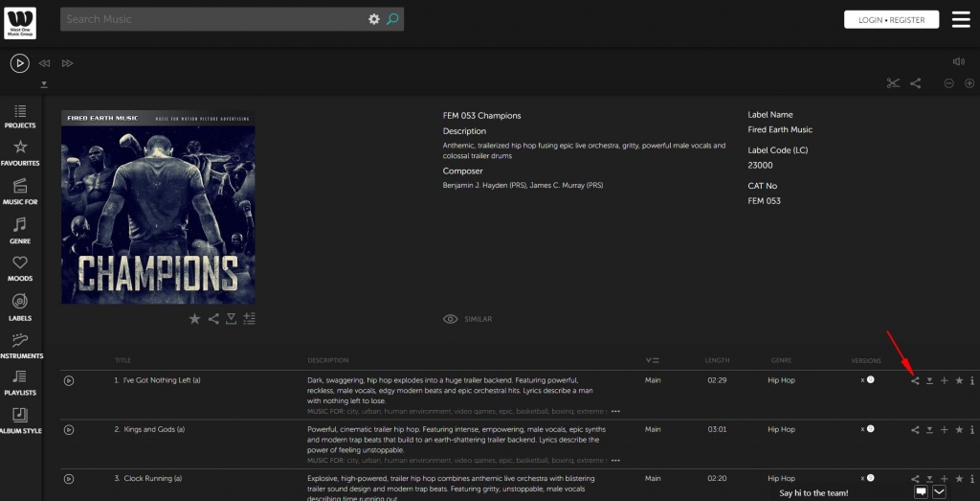Image resolution: width=980 pixels, height=501 pixels.
Task: Add the Champions album to a playlist
Action: click(249, 319)
